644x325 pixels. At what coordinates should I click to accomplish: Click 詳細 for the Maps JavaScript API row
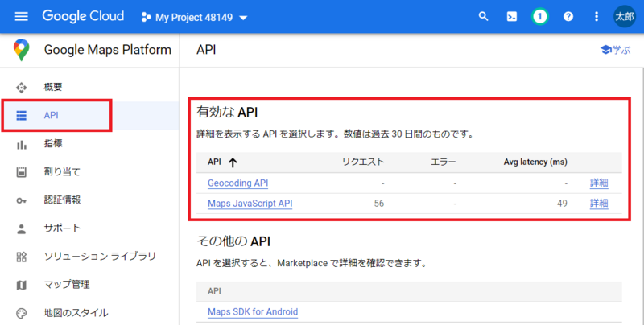pos(598,204)
